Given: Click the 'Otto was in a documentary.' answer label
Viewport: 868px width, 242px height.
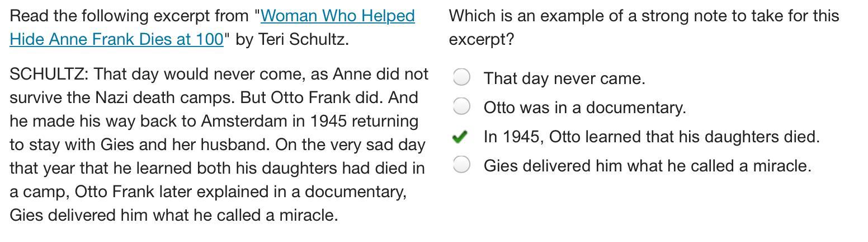Looking at the screenshot, I should point(584,108).
